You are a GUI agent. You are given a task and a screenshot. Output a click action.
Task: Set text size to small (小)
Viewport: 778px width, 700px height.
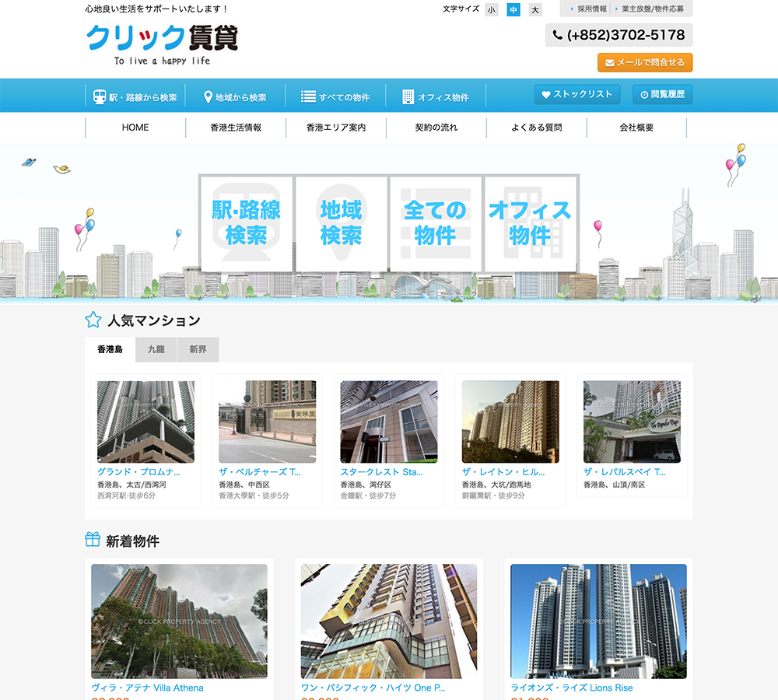pos(491,10)
